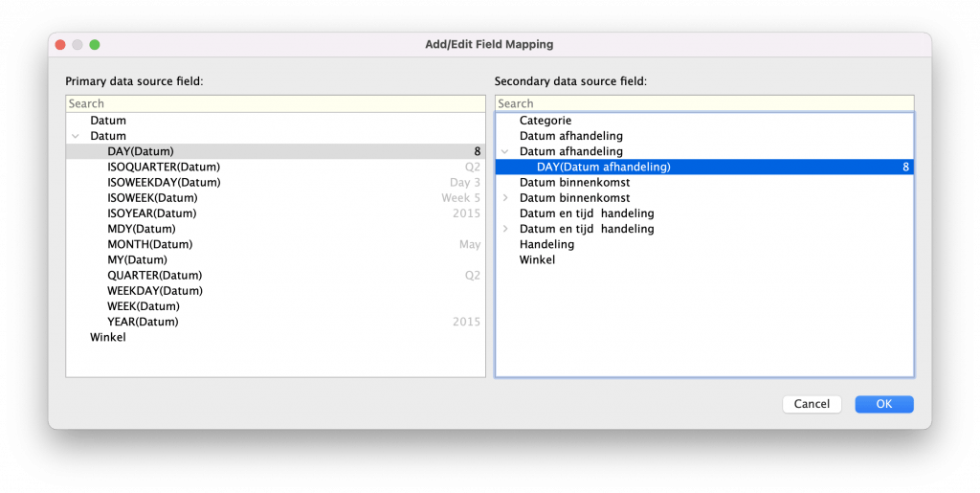This screenshot has width=980, height=493.
Task: Select DAY(Datum afhandeling) field
Action: 604,167
